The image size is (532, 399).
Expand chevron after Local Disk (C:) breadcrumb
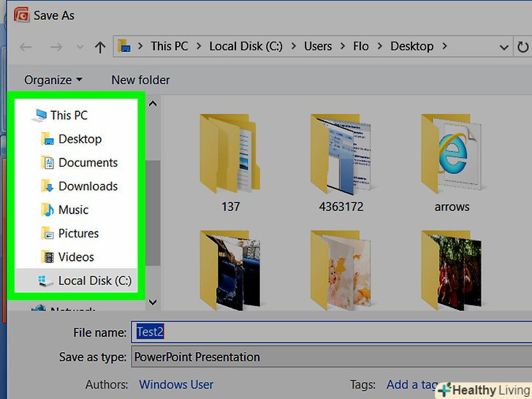[x=293, y=46]
